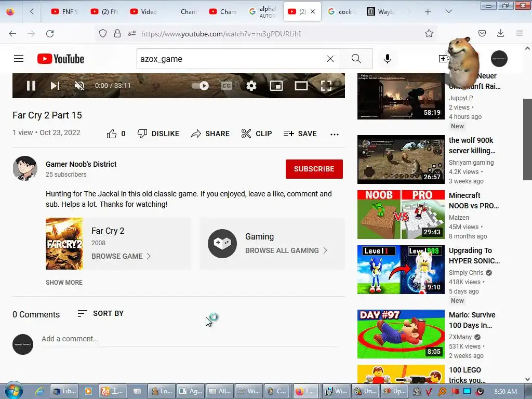Viewport: 532px width, 399px height.
Task: Share the video
Action: coord(210,134)
